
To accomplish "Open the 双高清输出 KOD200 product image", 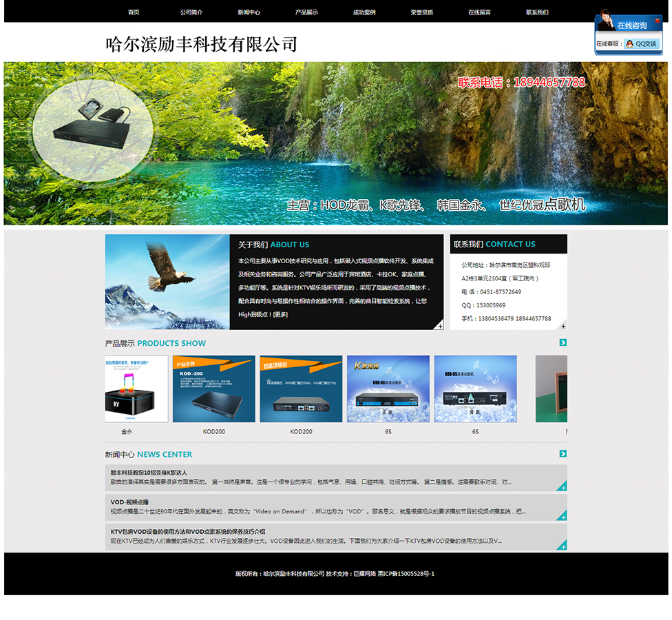I will [x=301, y=389].
